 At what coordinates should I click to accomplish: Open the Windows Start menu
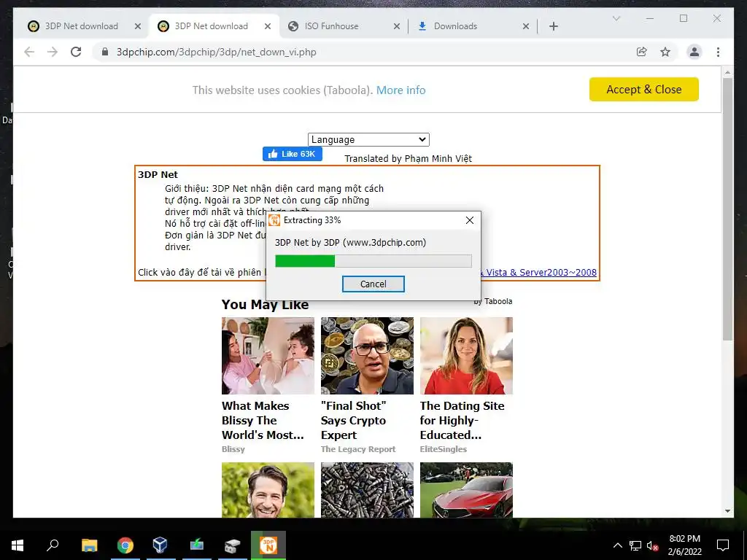(x=18, y=545)
